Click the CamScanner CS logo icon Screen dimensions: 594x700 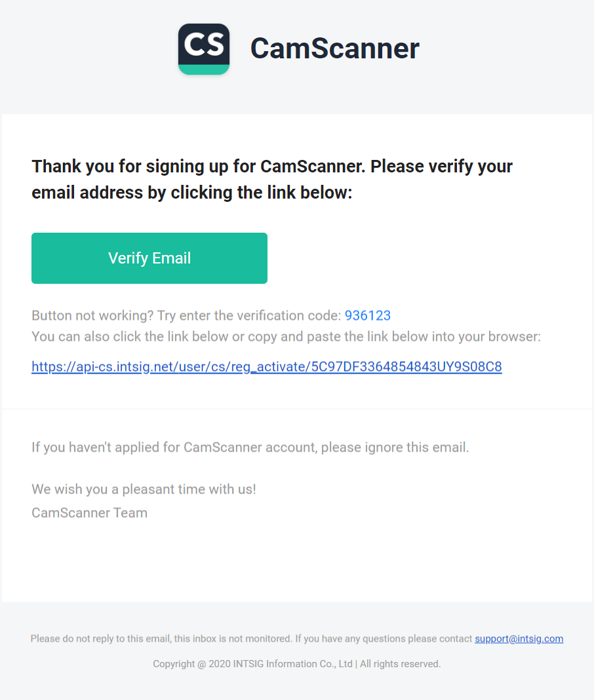[x=204, y=49]
